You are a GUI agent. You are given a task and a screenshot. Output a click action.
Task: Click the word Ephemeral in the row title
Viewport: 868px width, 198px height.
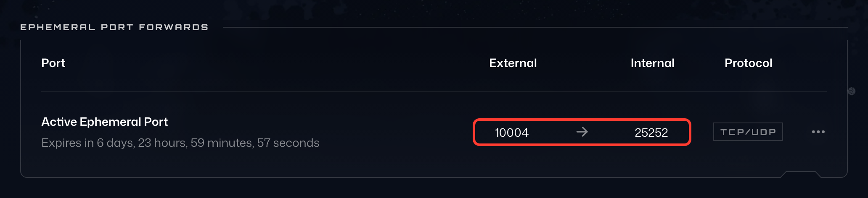pyautogui.click(x=110, y=122)
